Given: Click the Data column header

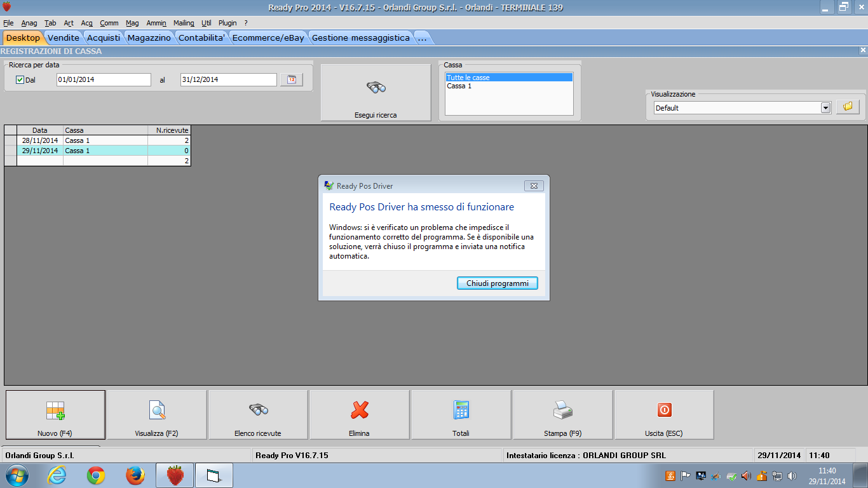Looking at the screenshot, I should (40, 130).
